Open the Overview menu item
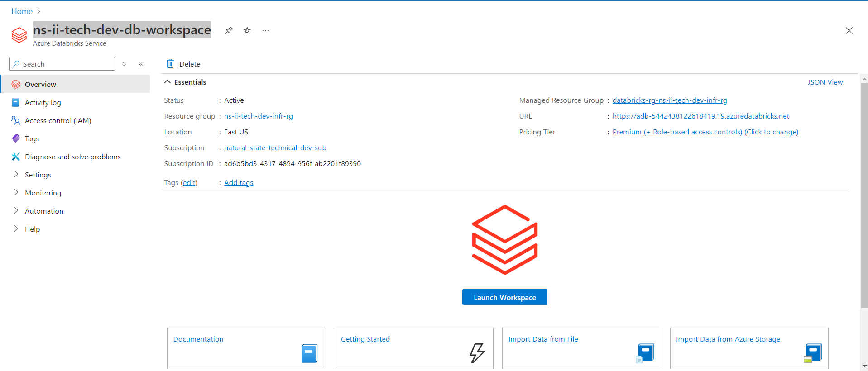Image resolution: width=868 pixels, height=371 pixels. [75, 84]
